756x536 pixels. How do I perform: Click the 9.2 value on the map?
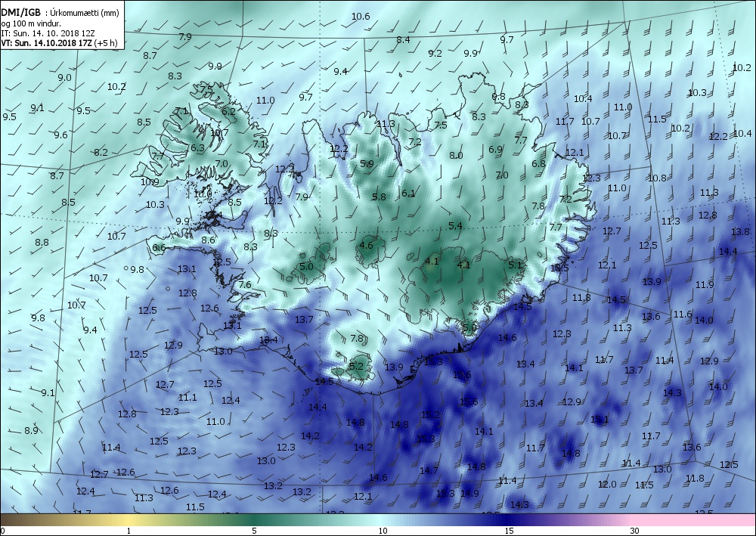click(435, 53)
